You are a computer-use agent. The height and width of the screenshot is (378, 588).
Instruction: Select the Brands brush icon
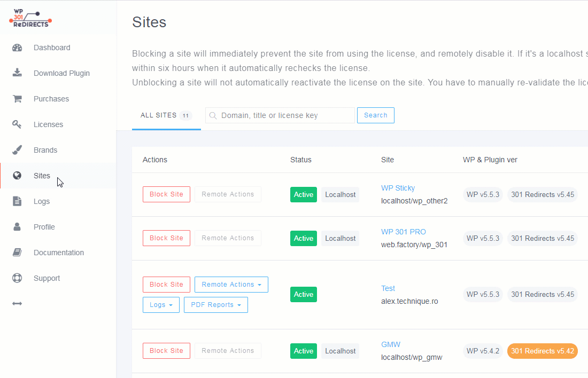17,150
